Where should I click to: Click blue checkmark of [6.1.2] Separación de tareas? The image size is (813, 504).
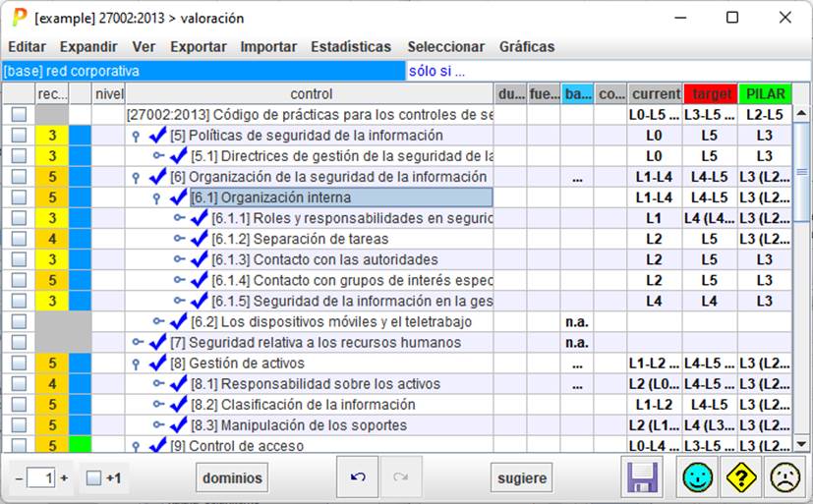pyautogui.click(x=200, y=239)
